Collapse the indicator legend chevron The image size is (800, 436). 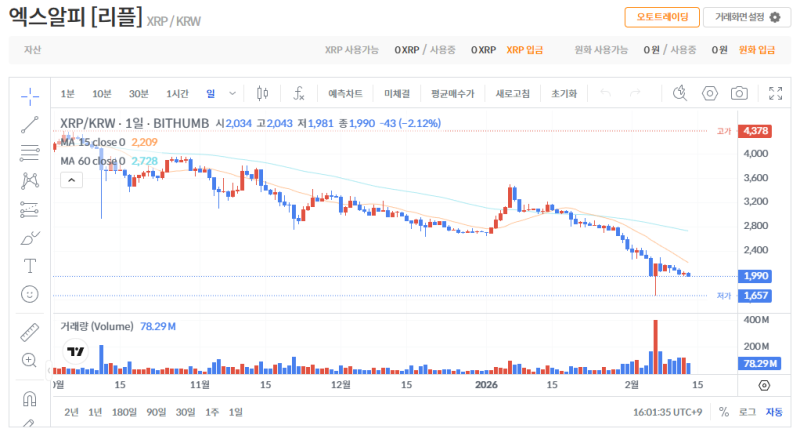(x=71, y=180)
